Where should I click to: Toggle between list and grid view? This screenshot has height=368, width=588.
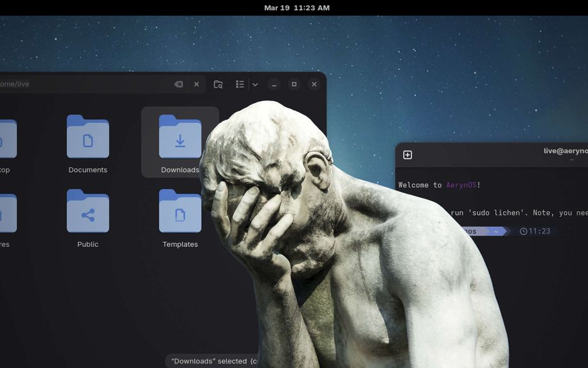click(240, 84)
